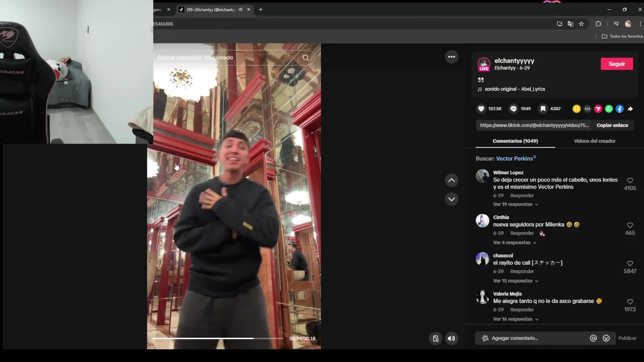Viewport: 644px width, 362px height.
Task: Mute the tab via the tab's speaker icon
Action: (240, 10)
